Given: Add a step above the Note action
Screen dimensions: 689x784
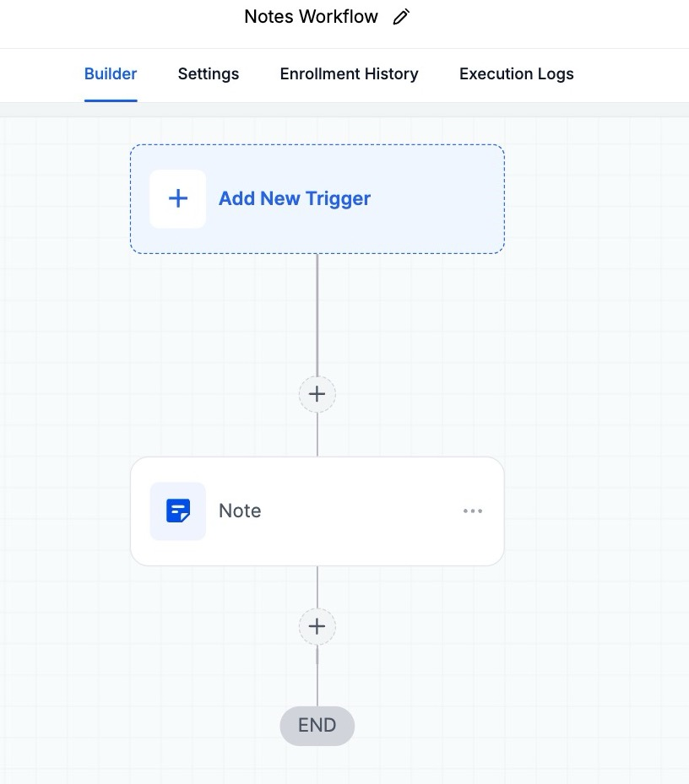Looking at the screenshot, I should click(317, 394).
